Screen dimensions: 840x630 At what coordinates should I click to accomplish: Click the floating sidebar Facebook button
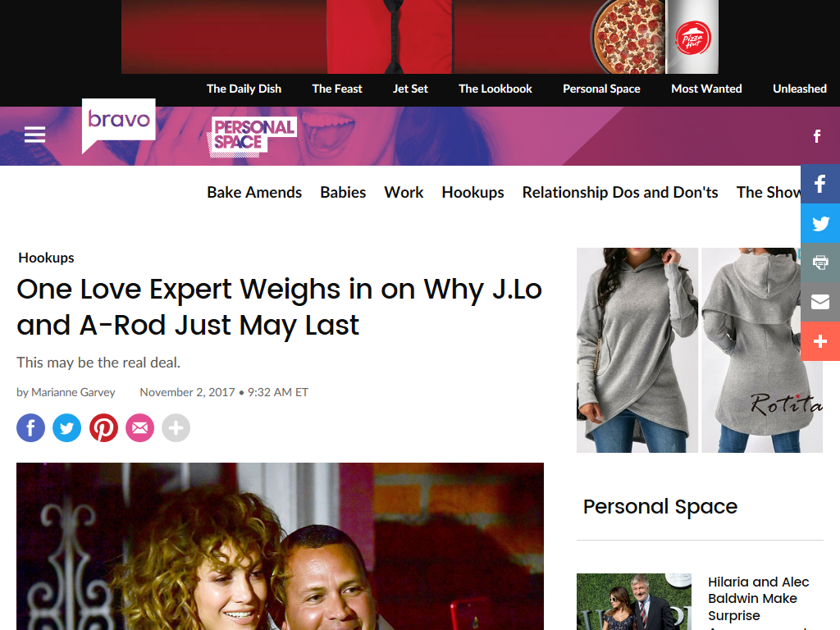pyautogui.click(x=820, y=184)
